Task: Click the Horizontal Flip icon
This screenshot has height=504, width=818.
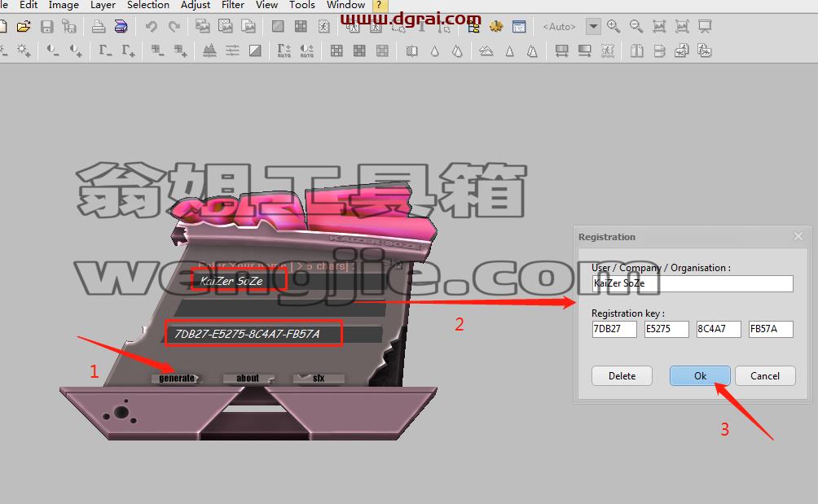Action: click(636, 50)
